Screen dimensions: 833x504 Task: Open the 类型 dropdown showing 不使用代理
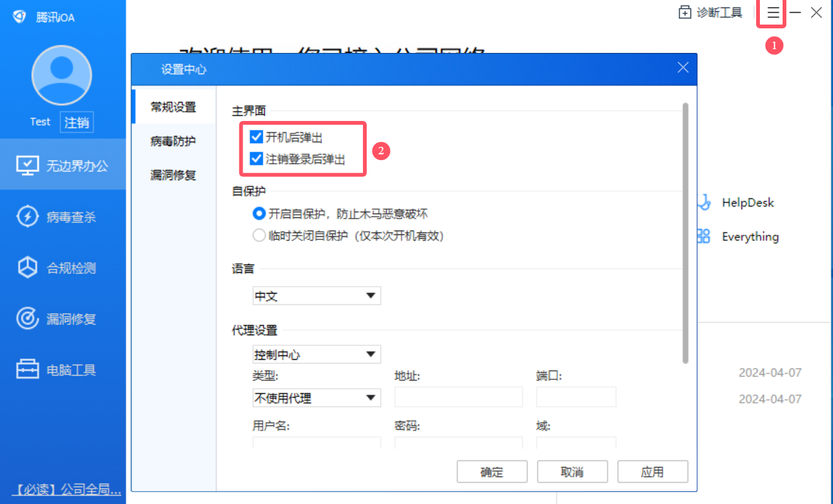316,398
